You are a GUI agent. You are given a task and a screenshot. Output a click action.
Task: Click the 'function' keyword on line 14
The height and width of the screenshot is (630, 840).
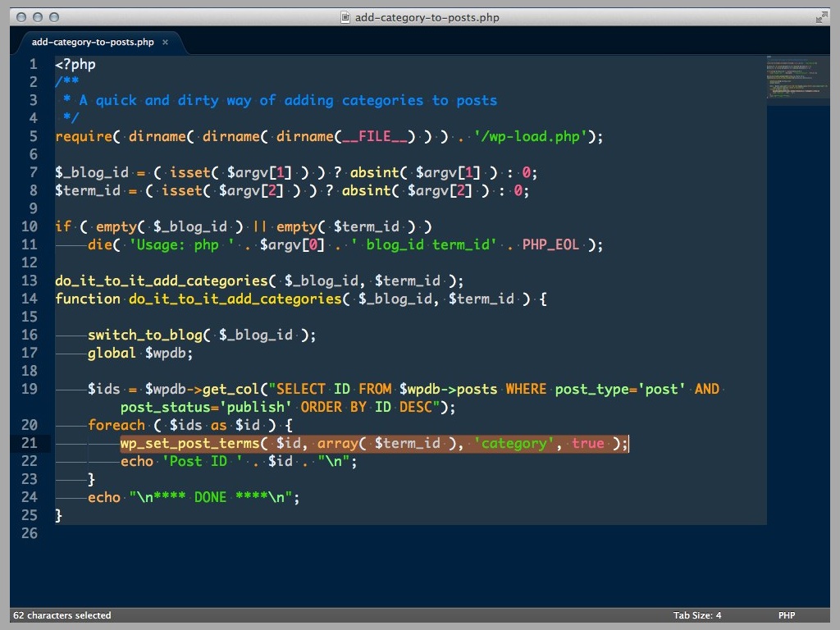pos(88,299)
